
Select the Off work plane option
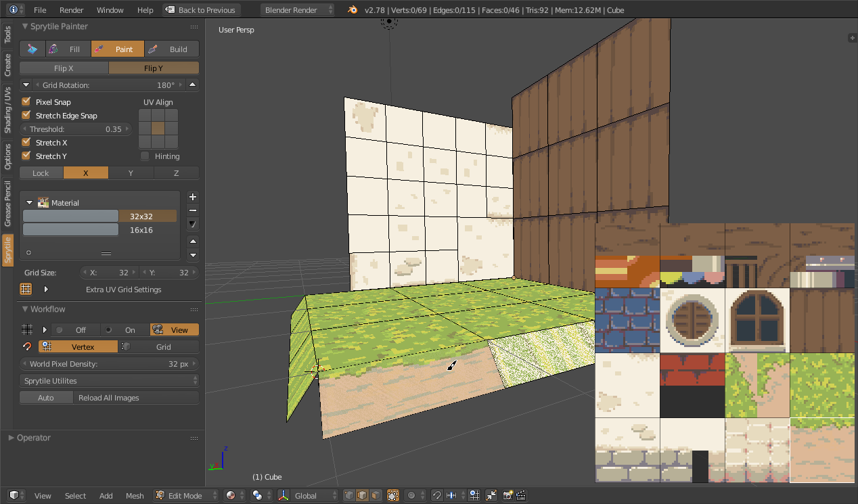[76, 329]
